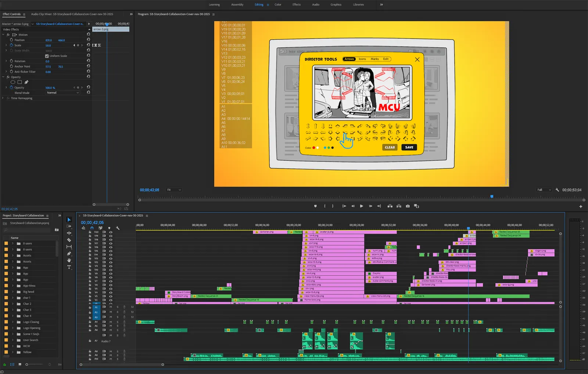Enable the Uniform Scale checkbox in Effect Controls
Viewport: 588px width, 374px height.
(47, 55)
